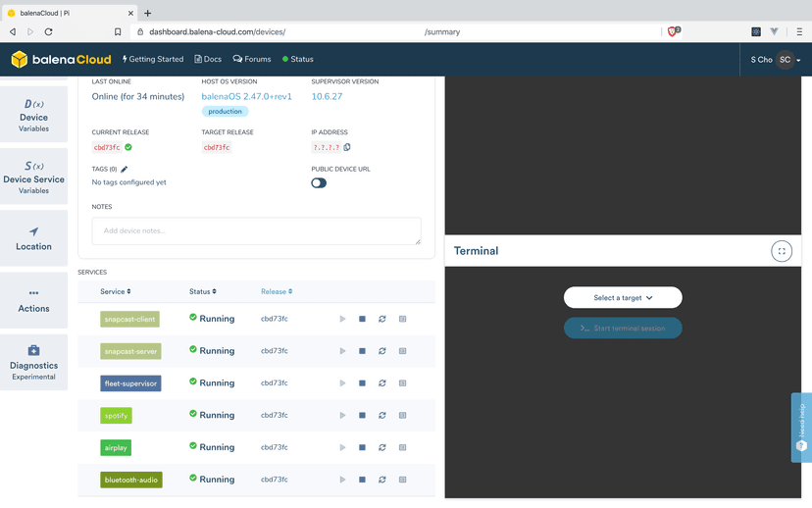Open the Location sidebar item
Viewport: 812px width, 508px height.
point(34,238)
